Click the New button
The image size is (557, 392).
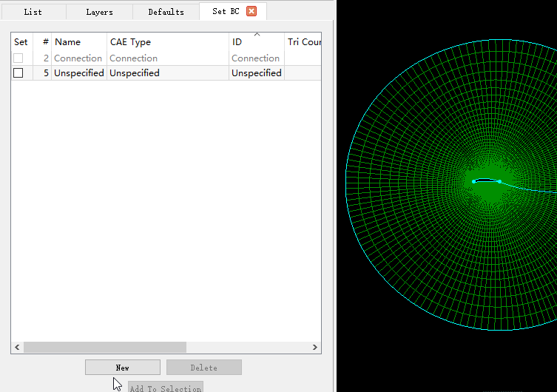coord(122,368)
